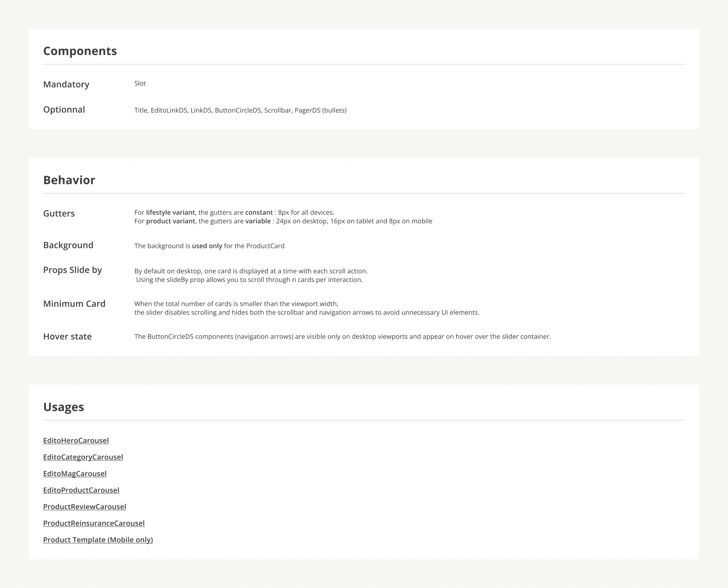
Task: Click the Usages section heading
Action: tap(63, 407)
